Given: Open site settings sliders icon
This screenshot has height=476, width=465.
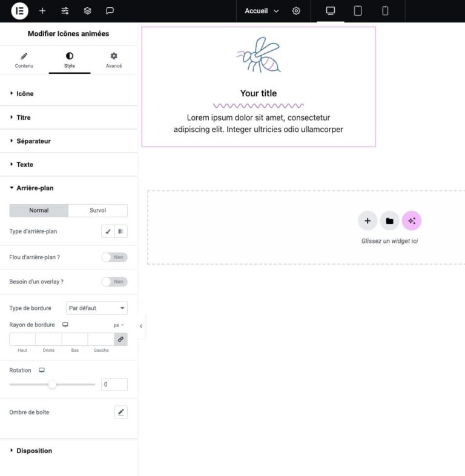Looking at the screenshot, I should [x=65, y=11].
